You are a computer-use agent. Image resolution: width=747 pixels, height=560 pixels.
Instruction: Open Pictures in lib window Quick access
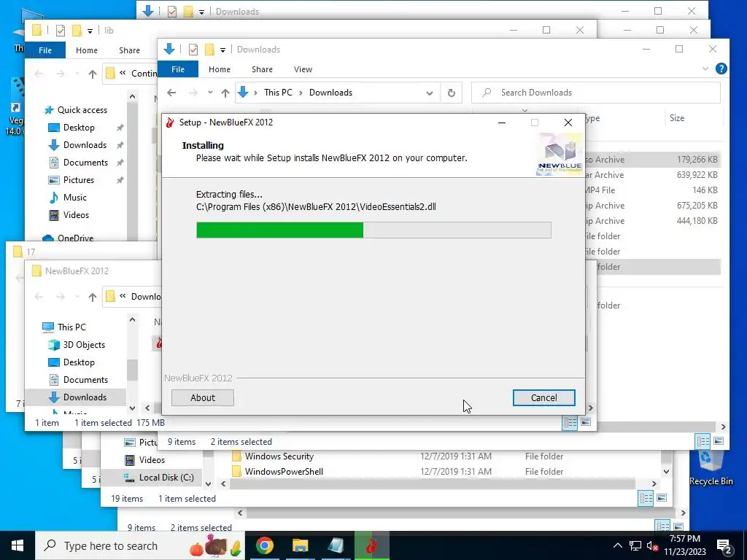click(79, 180)
